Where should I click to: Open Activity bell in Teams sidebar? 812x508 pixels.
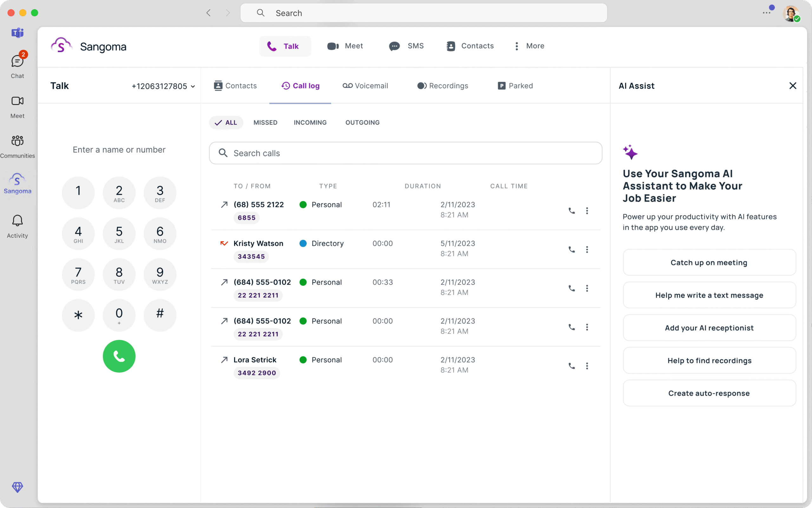(x=17, y=227)
